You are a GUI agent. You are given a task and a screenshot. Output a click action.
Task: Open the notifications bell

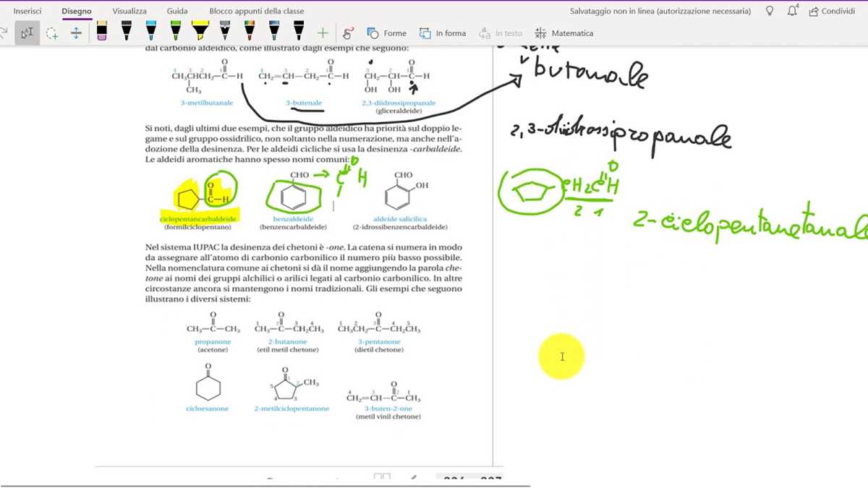[x=793, y=11]
